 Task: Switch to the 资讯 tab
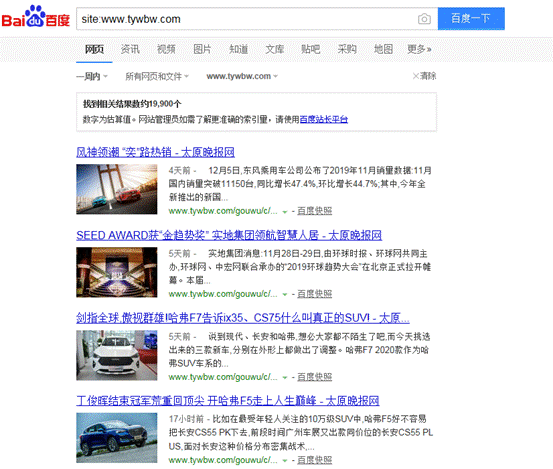click(x=130, y=49)
